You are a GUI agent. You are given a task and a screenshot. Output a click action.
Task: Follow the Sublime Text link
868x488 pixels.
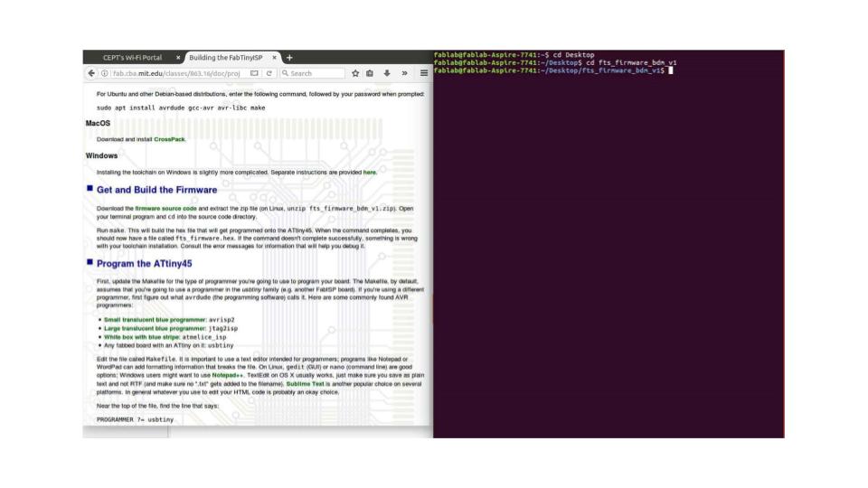[305, 384]
